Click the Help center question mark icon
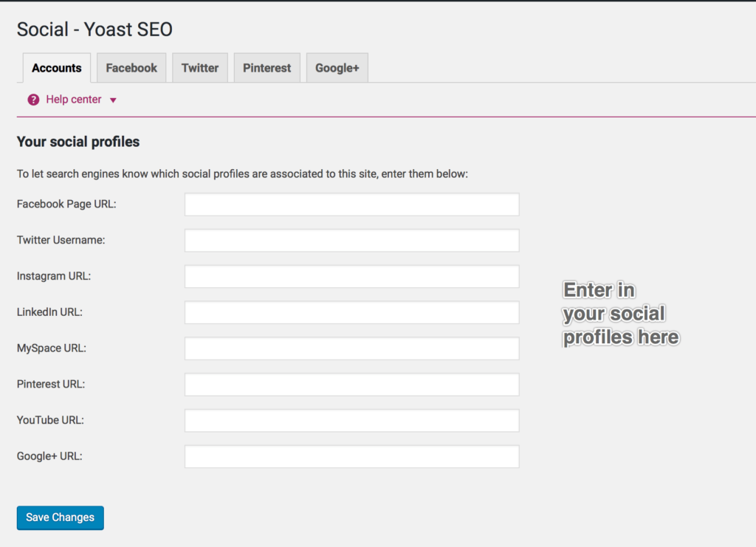 click(33, 100)
